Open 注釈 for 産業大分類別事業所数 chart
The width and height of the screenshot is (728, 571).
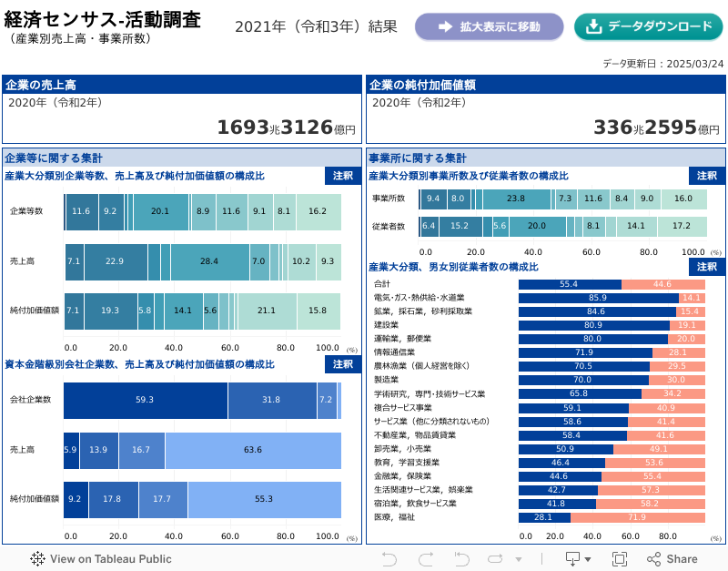click(706, 176)
